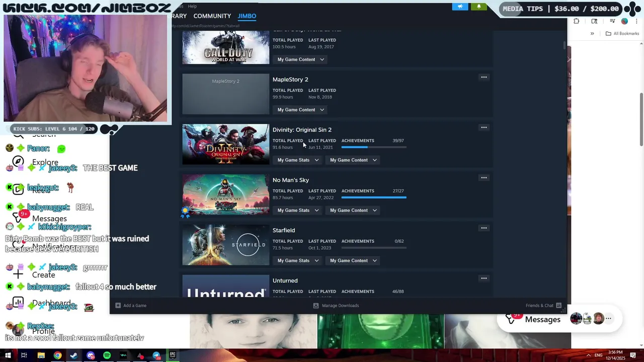Viewport: 644px width, 362px height.
Task: Open Telegram from the taskbar
Action: (x=156, y=355)
